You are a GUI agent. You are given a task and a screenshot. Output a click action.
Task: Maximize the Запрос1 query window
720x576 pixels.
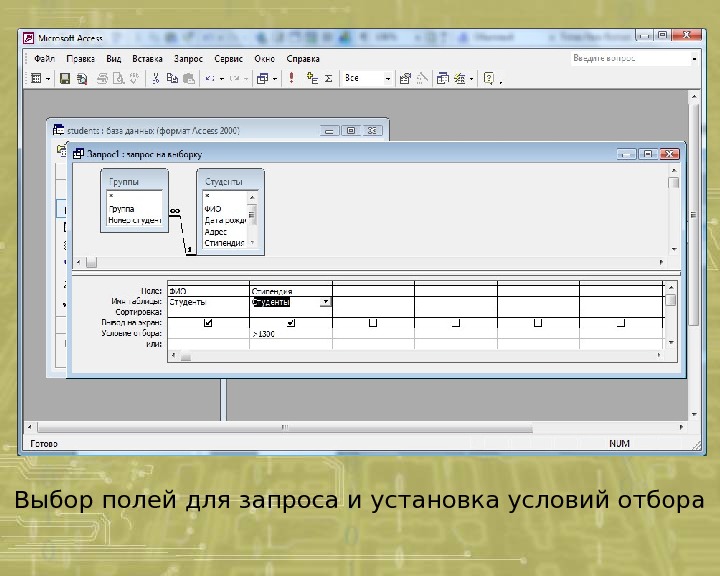point(648,154)
